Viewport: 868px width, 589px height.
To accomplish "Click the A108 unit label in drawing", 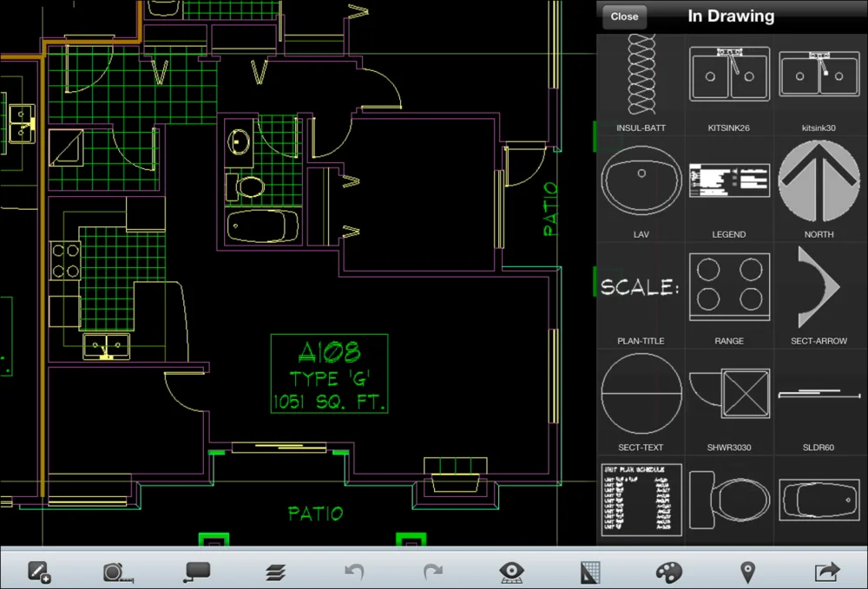I will [329, 351].
